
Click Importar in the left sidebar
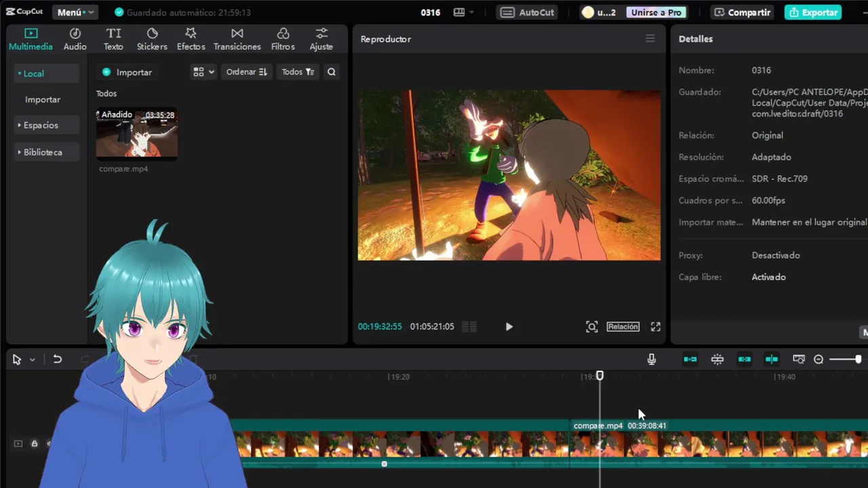click(43, 100)
